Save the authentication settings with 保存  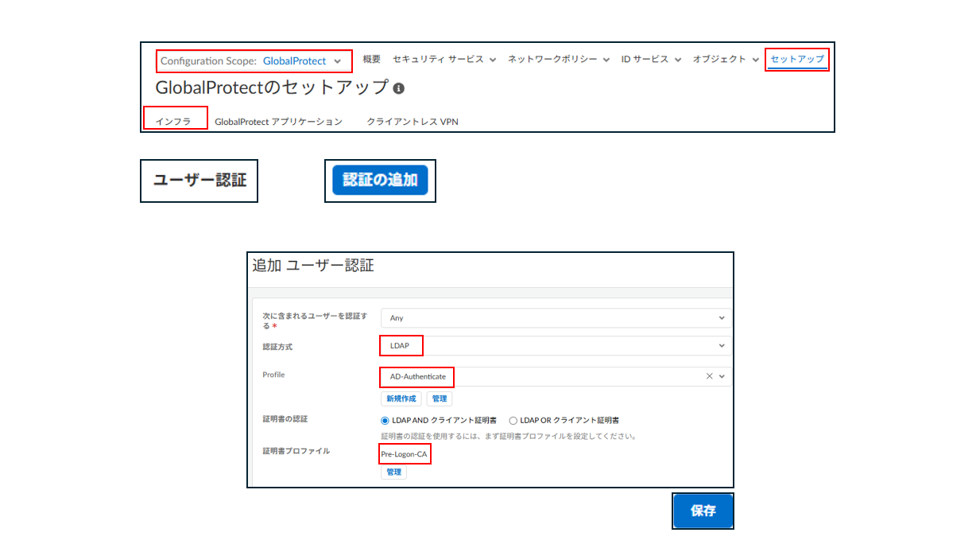[703, 511]
